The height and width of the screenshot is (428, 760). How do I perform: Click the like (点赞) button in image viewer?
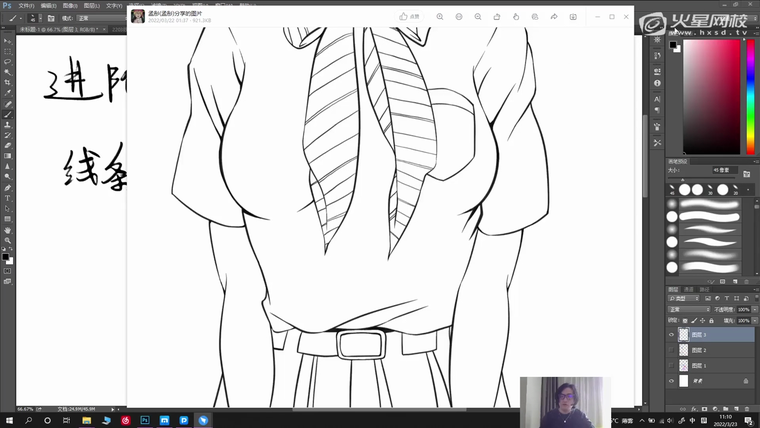pos(409,17)
